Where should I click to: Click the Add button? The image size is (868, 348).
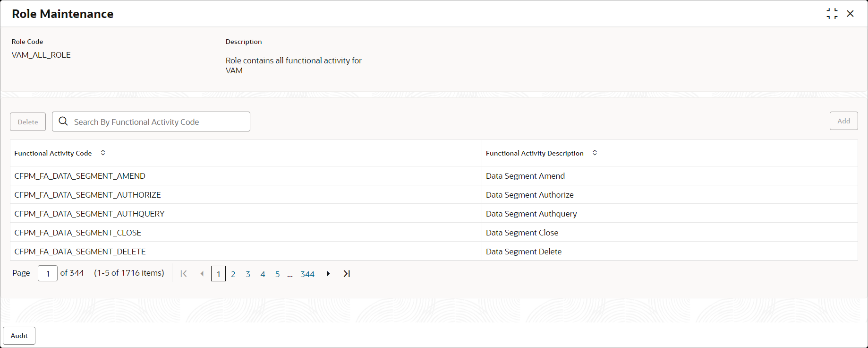tap(843, 121)
